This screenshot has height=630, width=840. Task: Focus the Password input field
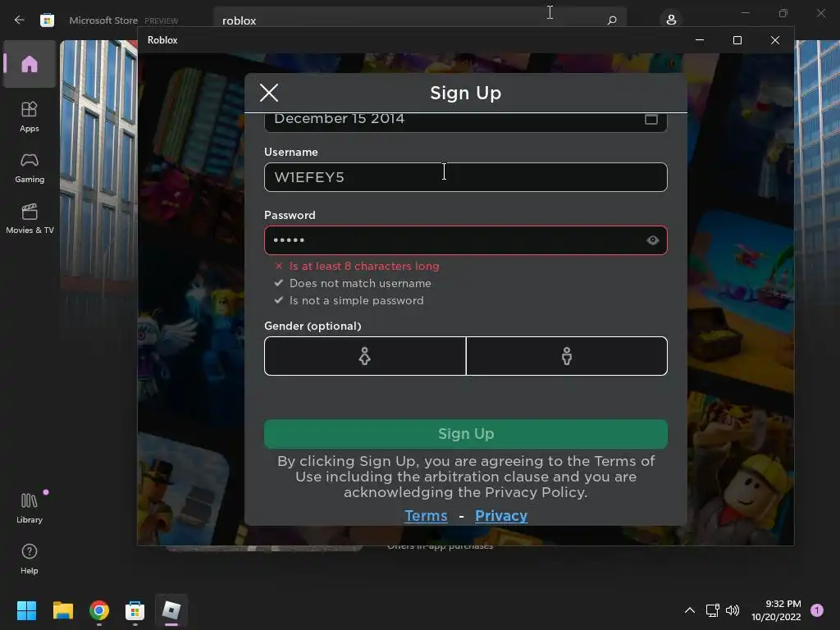466,240
